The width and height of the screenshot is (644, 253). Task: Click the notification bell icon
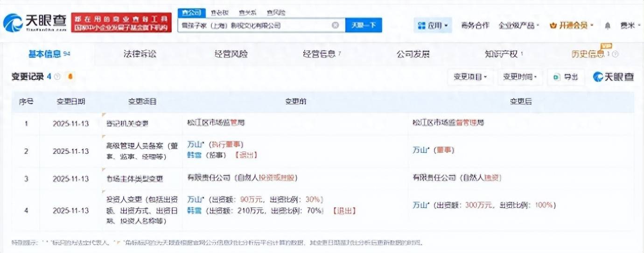click(x=608, y=26)
